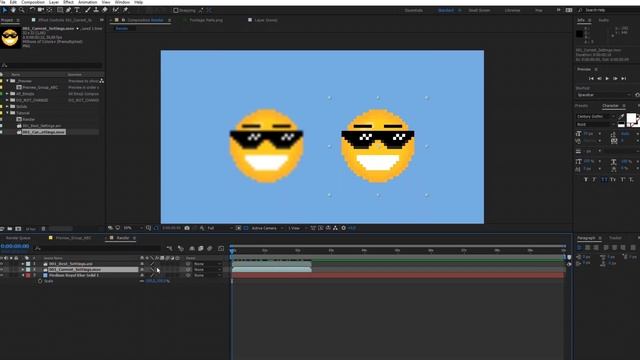Select the Clone Stamp tool
The image size is (640, 360).
pyautogui.click(x=96, y=10)
